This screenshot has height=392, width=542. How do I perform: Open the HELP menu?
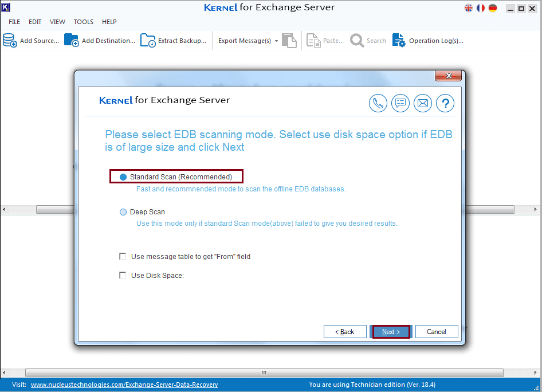click(109, 22)
